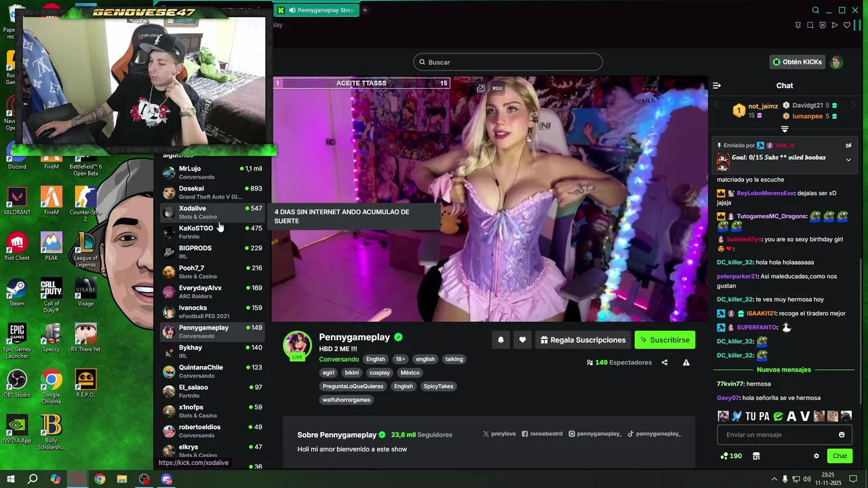This screenshot has width=868, height=488.
Task: Click the Suscribirse button
Action: coord(665,340)
